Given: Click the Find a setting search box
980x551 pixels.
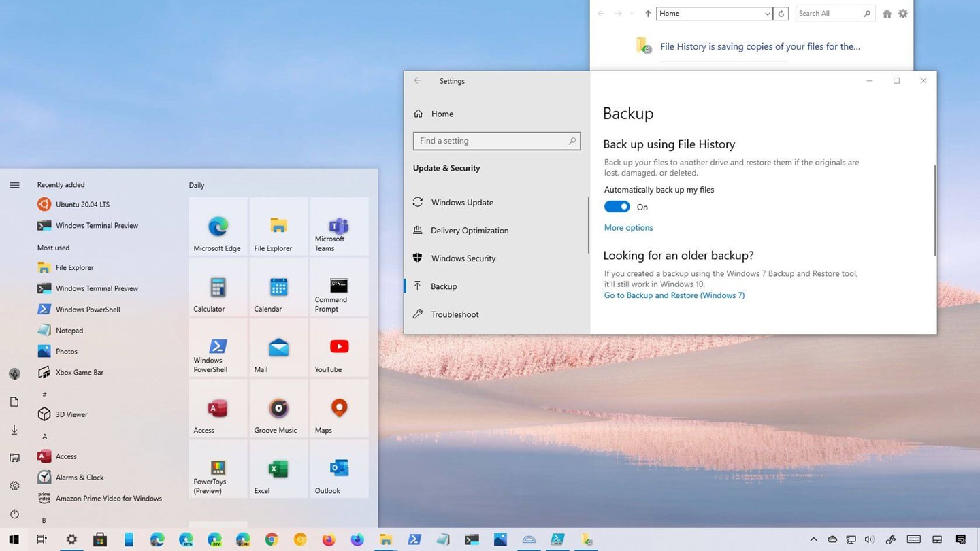Looking at the screenshot, I should tap(496, 141).
